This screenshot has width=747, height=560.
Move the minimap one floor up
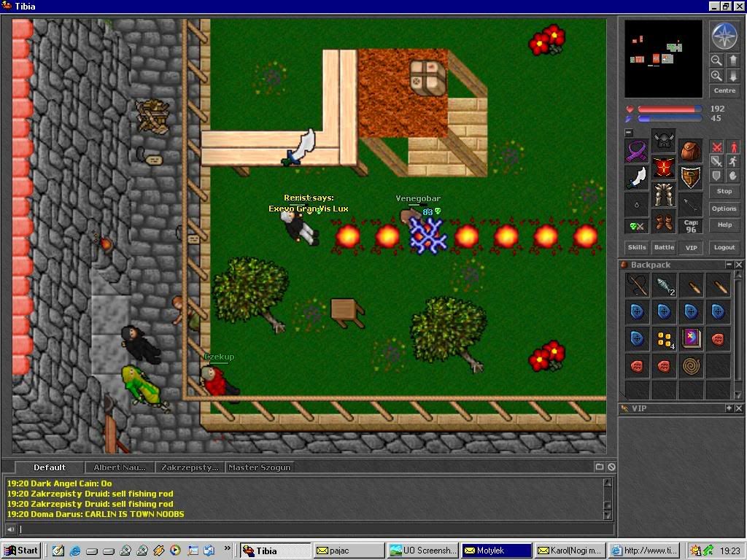732,61
